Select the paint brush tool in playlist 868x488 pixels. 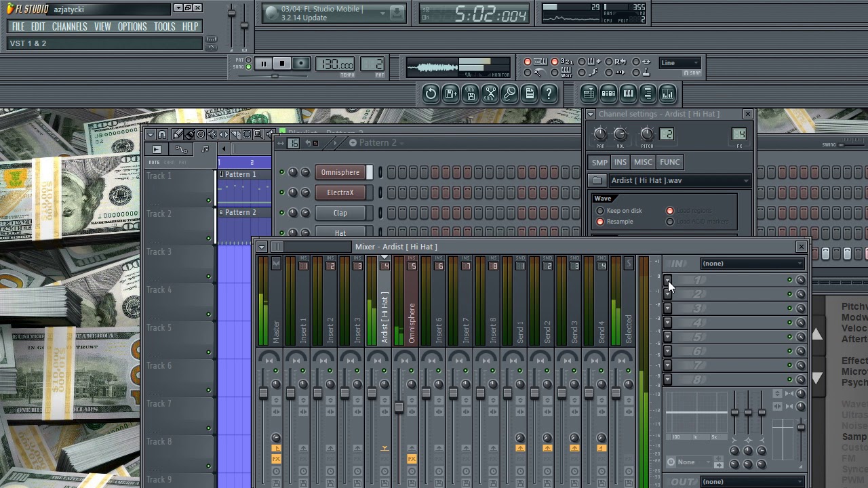pyautogui.click(x=189, y=134)
